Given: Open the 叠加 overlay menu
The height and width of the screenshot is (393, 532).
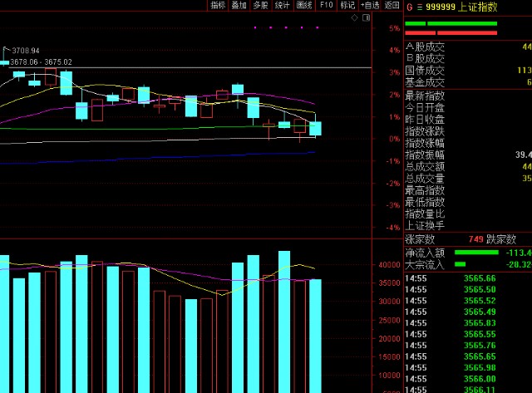Looking at the screenshot, I should point(239,5).
